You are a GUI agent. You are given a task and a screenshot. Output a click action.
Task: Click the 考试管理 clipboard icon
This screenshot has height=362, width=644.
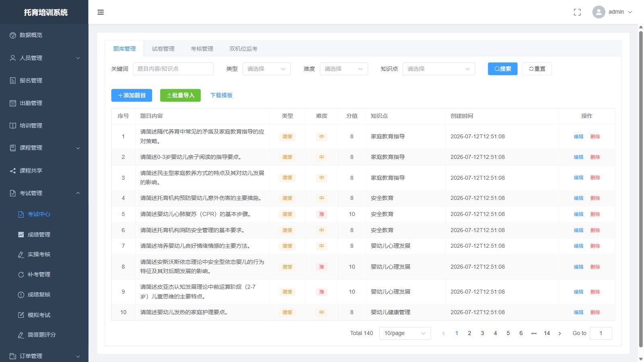click(x=13, y=193)
